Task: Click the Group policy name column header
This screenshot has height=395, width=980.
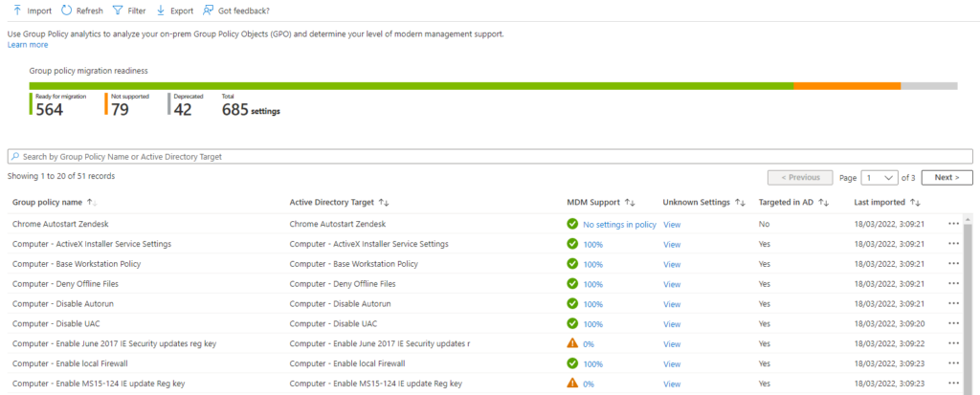Action: coord(47,202)
